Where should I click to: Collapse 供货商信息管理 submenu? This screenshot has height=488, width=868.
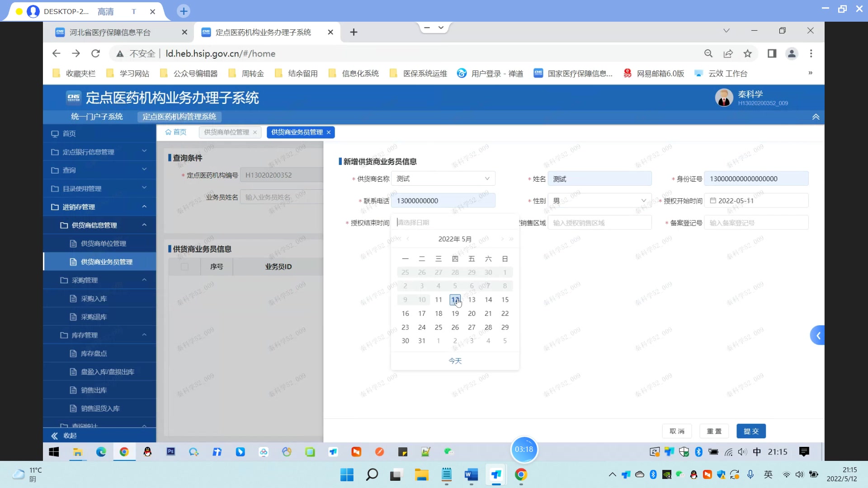tap(99, 225)
